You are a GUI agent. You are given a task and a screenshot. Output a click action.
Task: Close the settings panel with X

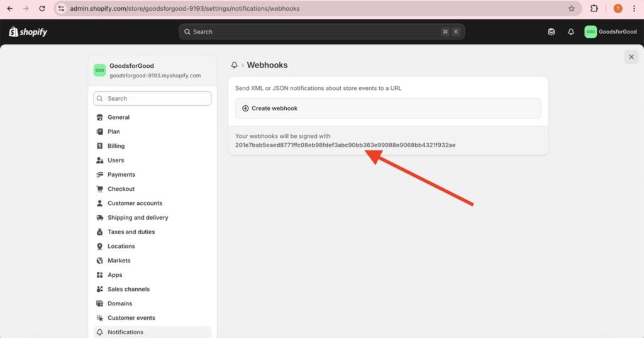(631, 57)
